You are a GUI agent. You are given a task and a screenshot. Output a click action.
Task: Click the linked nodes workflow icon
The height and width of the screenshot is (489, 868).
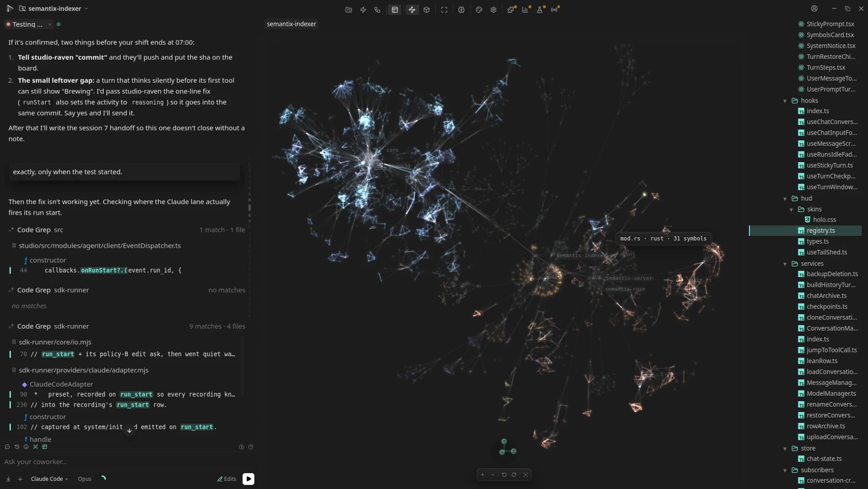click(x=377, y=10)
